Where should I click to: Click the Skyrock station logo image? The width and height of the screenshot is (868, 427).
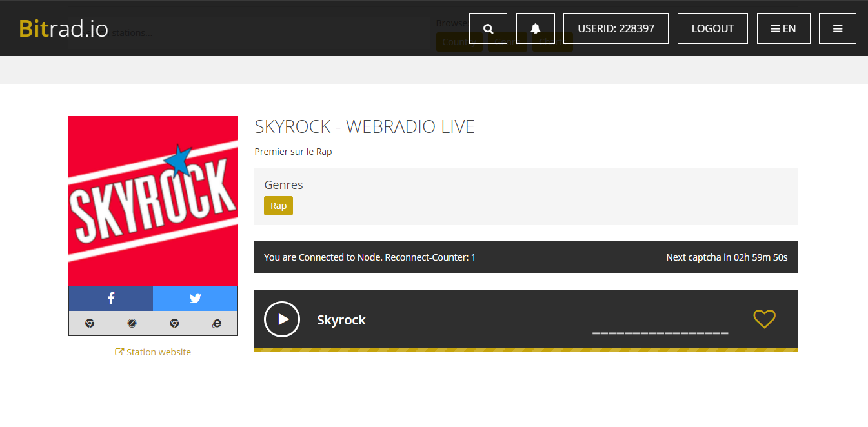[x=153, y=201]
